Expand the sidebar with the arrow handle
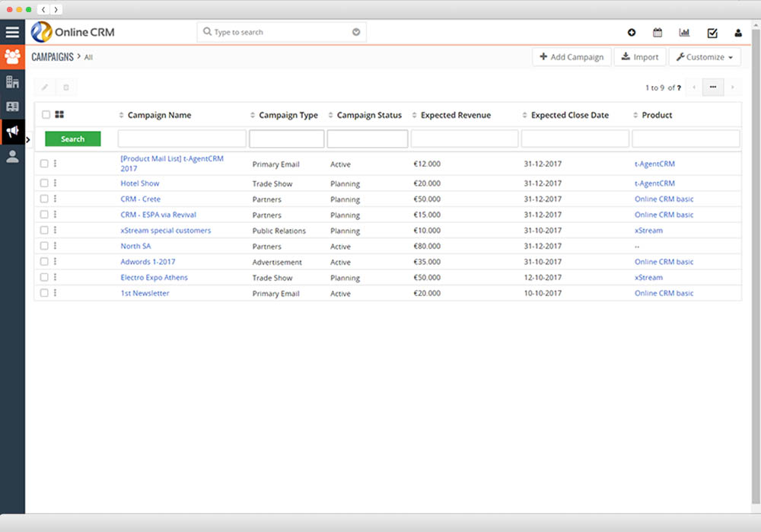 pyautogui.click(x=28, y=140)
